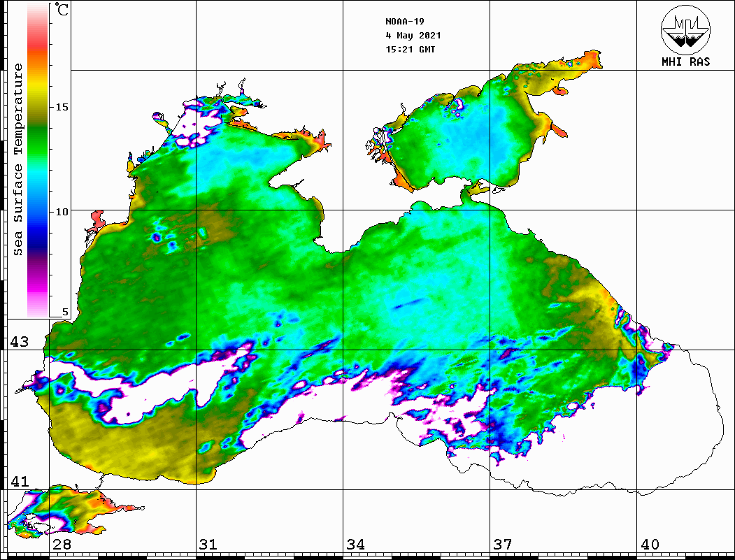The image size is (735, 560).
Task: Click the time stamp '15:21 GMT'
Action: [410, 49]
